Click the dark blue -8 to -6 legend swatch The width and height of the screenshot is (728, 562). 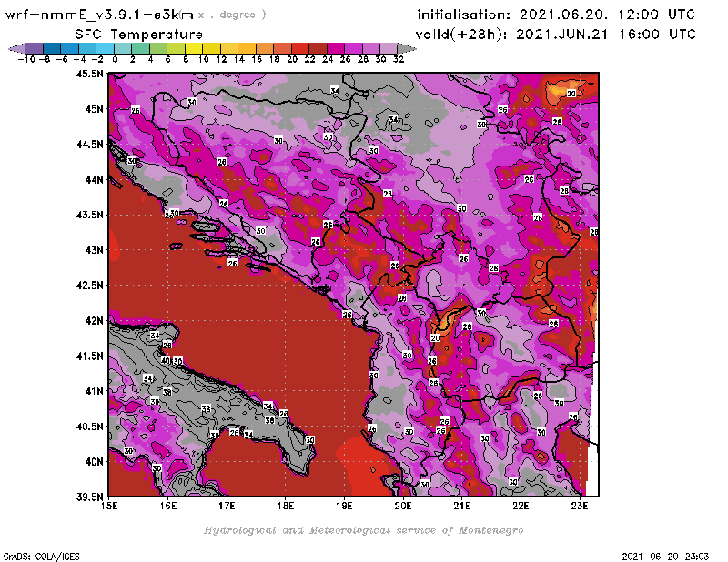pyautogui.click(x=52, y=48)
